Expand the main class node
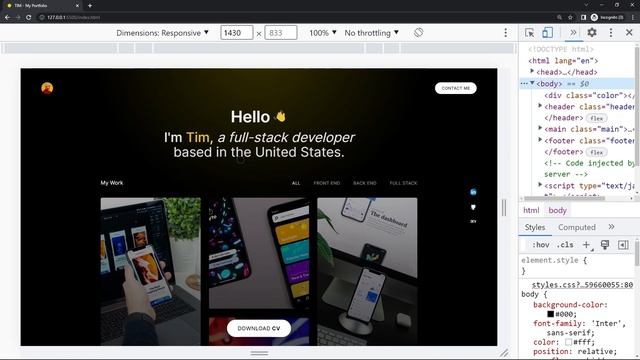Image resolution: width=640 pixels, height=360 pixels. [540, 128]
